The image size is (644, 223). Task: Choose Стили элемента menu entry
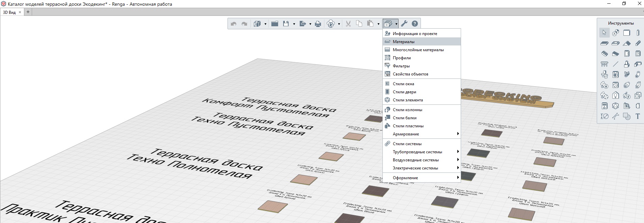tap(422, 100)
